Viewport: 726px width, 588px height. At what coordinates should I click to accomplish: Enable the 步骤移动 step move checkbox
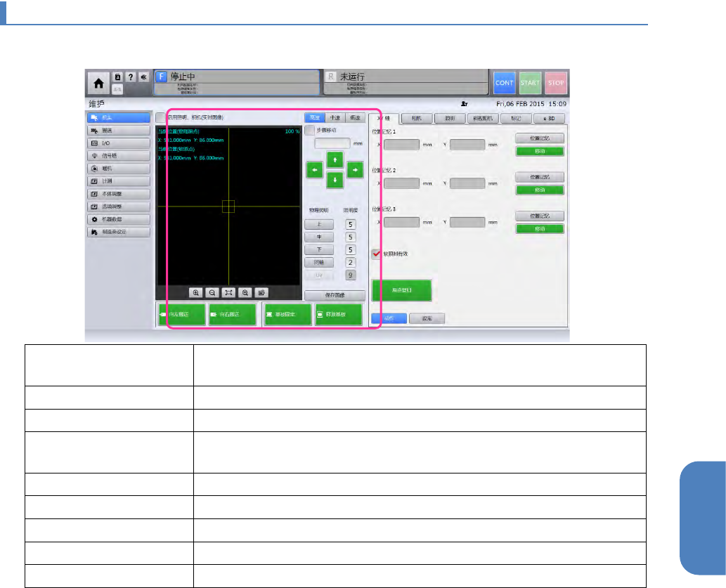point(310,130)
